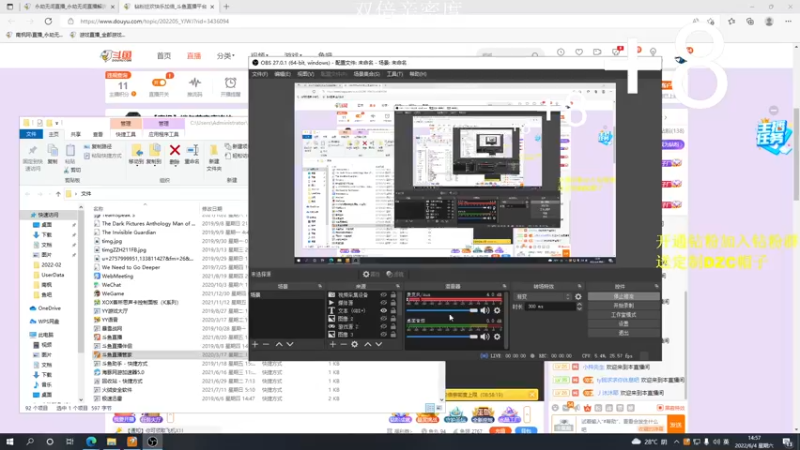Screen dimensions: 800x450
Task: Open desktop audio settings gear in mixer
Action: (497, 336)
